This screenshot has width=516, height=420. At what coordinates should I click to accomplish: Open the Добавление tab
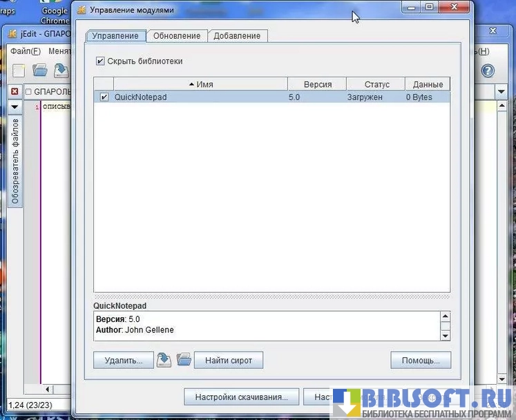tap(237, 36)
